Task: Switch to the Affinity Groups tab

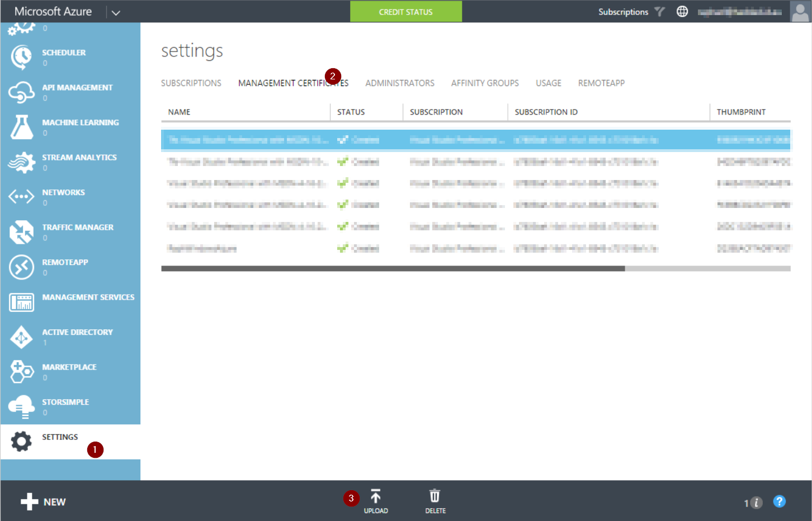Action: click(x=485, y=83)
